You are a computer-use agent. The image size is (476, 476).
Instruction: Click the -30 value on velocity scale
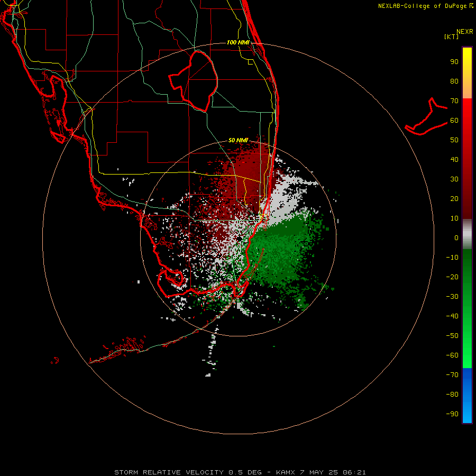click(x=452, y=297)
